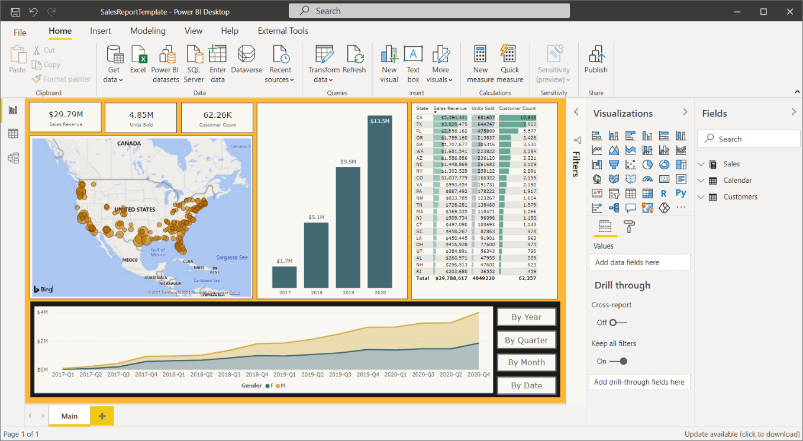Select the KPI visualization
This screenshot has width=803, height=441.
coord(597,193)
